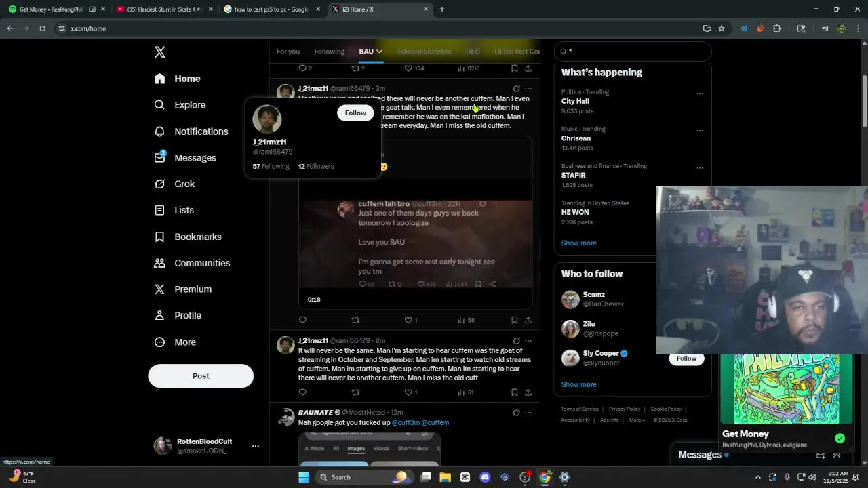This screenshot has width=868, height=488.
Task: Reply to the 8m J_21rmz11 post
Action: [x=302, y=392]
